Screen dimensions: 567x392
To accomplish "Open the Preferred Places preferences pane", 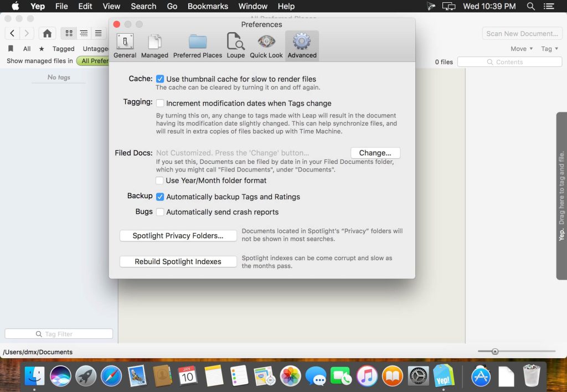I will (197, 46).
